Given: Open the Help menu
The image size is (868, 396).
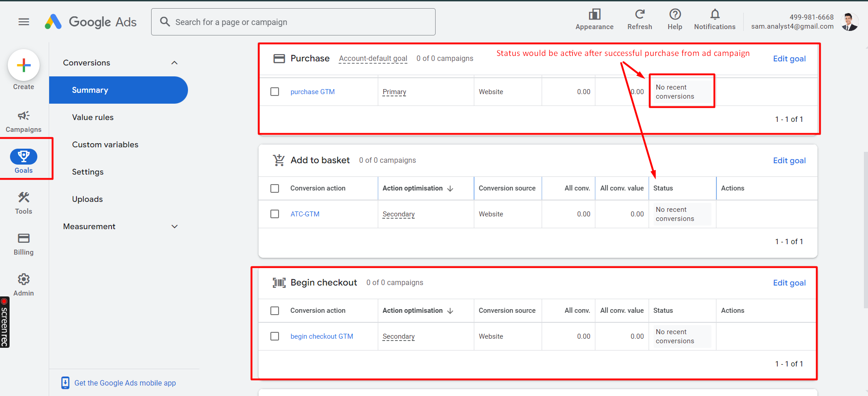Looking at the screenshot, I should point(675,20).
